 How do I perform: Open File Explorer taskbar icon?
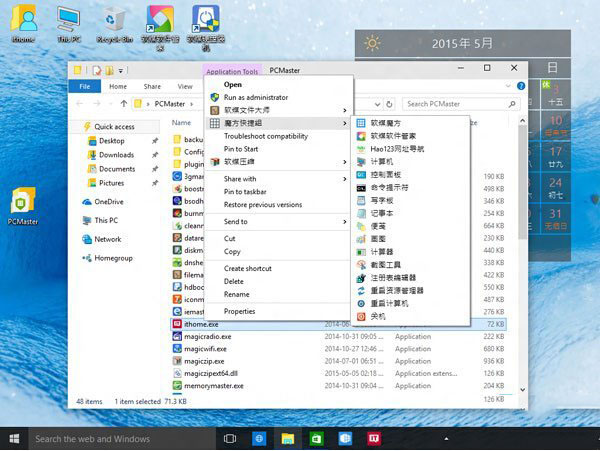288,439
